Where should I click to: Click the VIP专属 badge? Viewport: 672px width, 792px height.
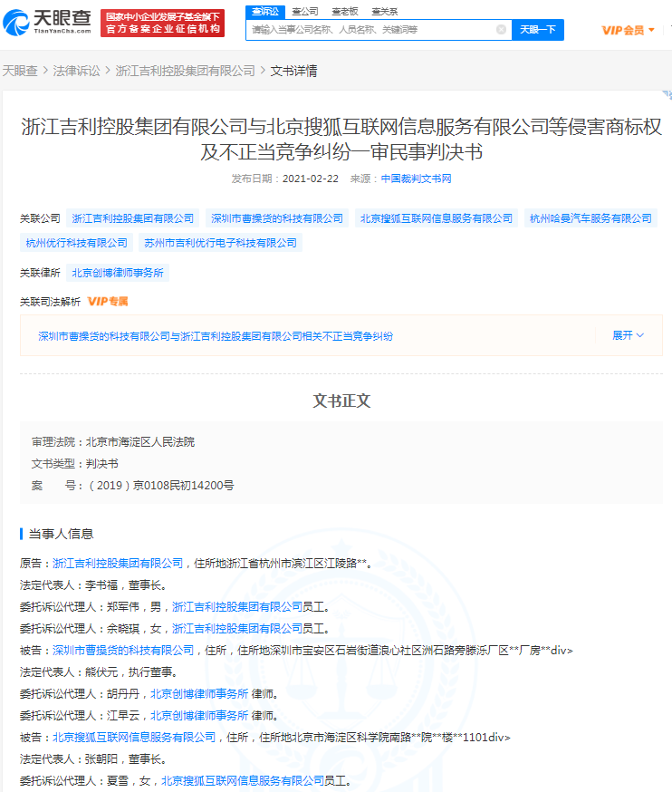click(x=108, y=302)
